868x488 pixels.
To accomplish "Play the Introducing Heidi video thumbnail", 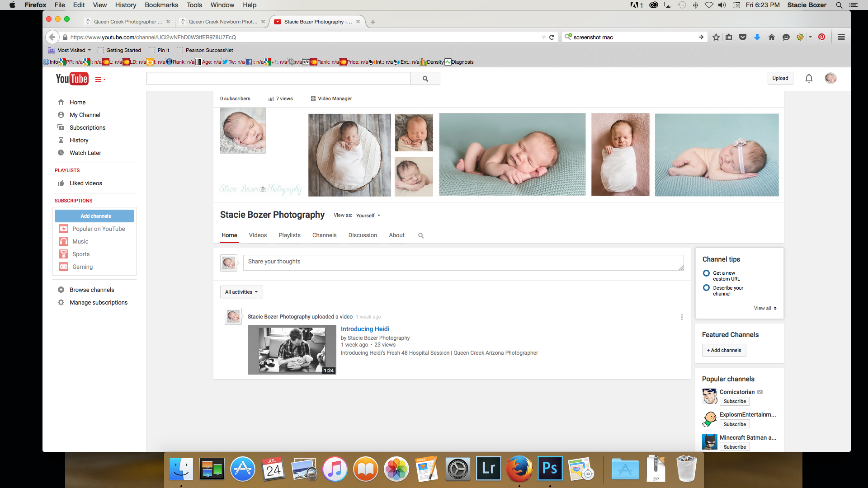I will click(x=292, y=350).
